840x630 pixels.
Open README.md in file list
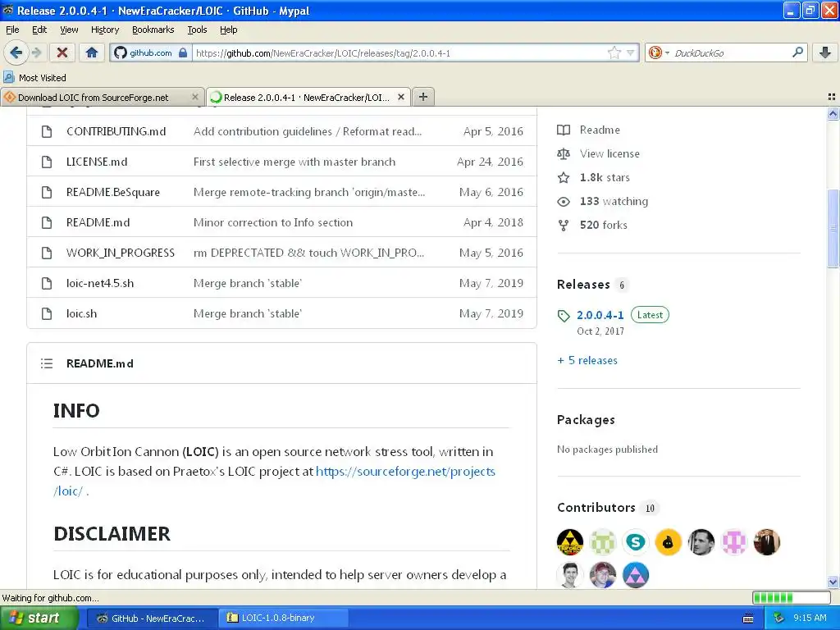click(98, 222)
